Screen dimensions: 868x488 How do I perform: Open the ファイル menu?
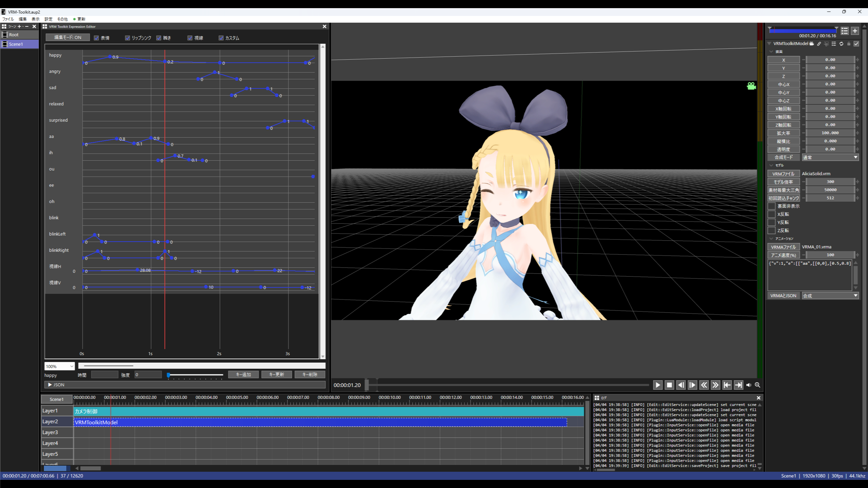(x=8, y=19)
